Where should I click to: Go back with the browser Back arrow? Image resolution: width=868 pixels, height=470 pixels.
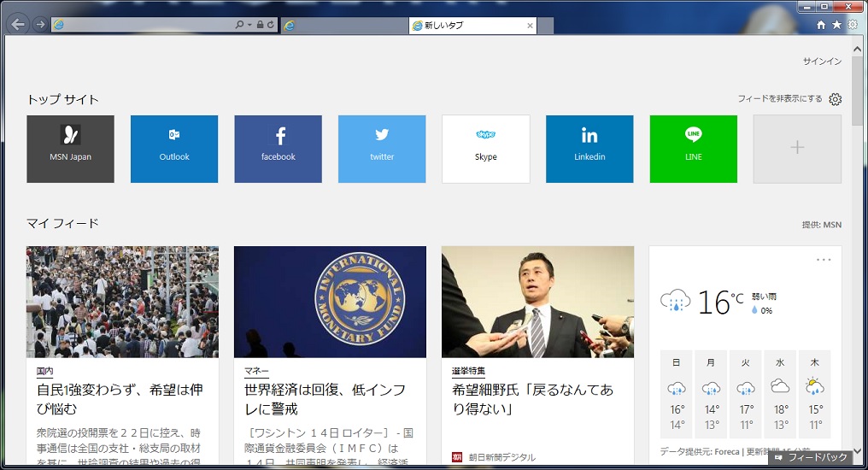click(18, 25)
